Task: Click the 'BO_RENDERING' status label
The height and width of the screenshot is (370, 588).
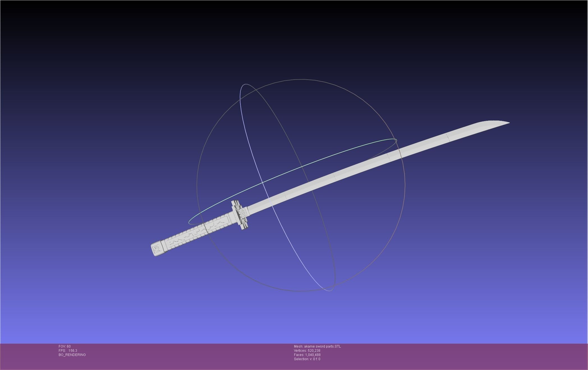Action: click(72, 355)
